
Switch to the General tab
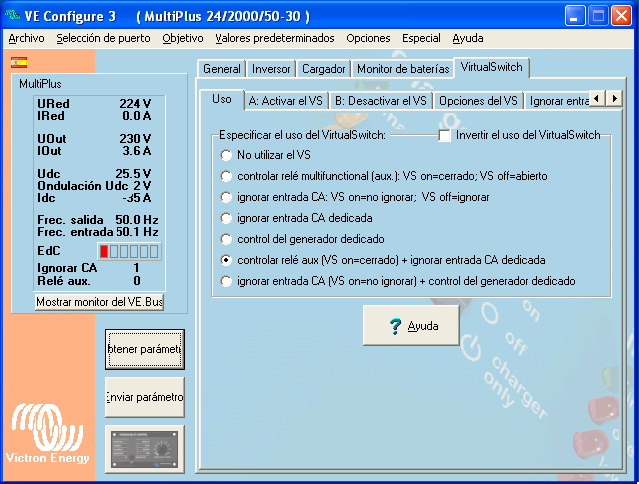pos(222,69)
